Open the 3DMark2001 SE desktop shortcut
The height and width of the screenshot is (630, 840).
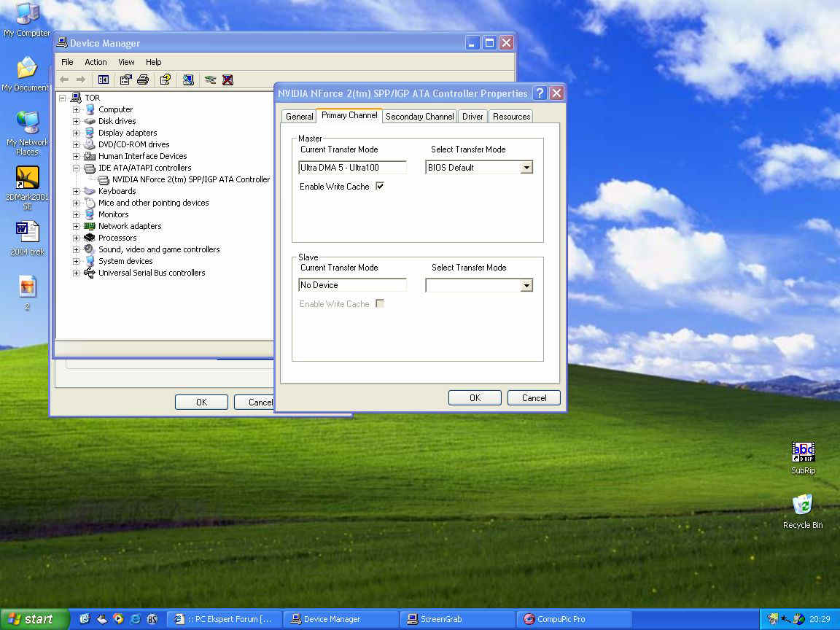point(27,178)
